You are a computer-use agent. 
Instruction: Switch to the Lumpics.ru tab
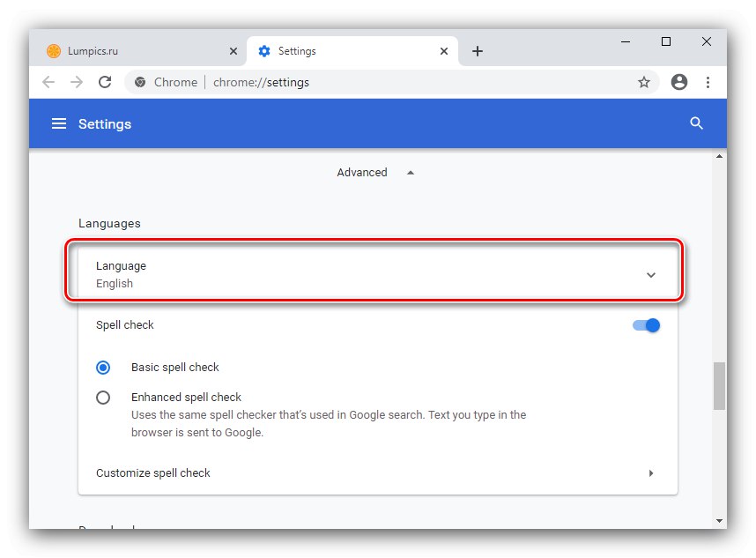132,51
